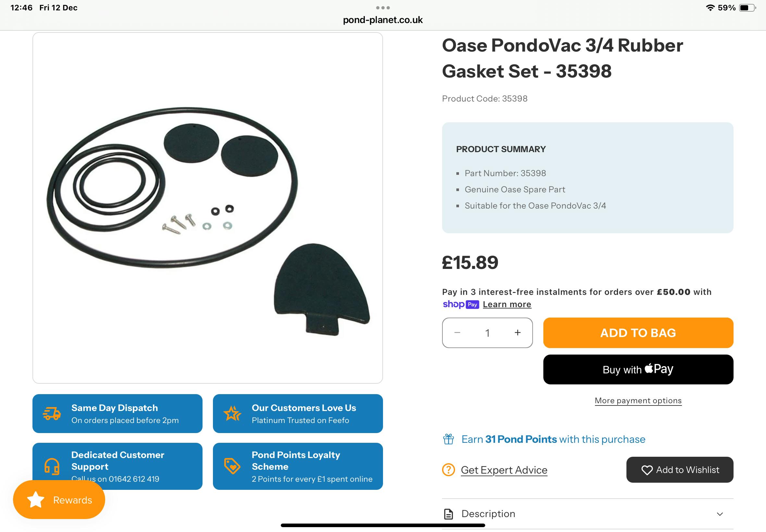Image resolution: width=766 pixels, height=532 pixels.
Task: Click the Feefo star icon
Action: tap(232, 413)
